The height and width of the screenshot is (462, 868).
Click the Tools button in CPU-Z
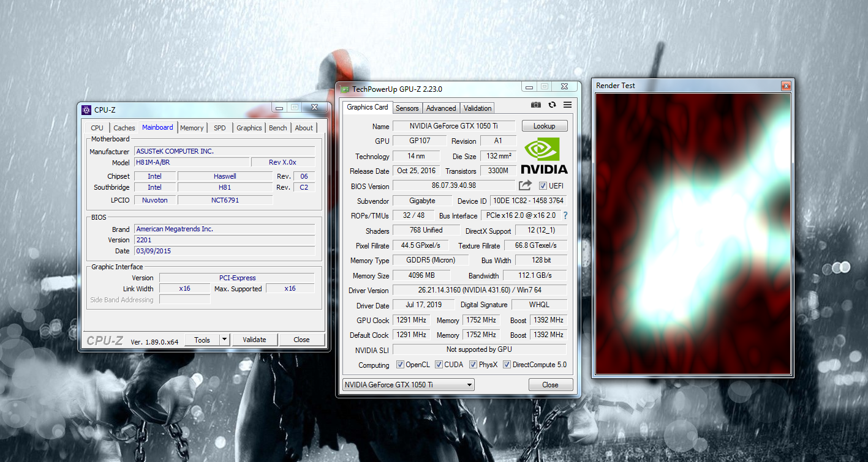202,340
